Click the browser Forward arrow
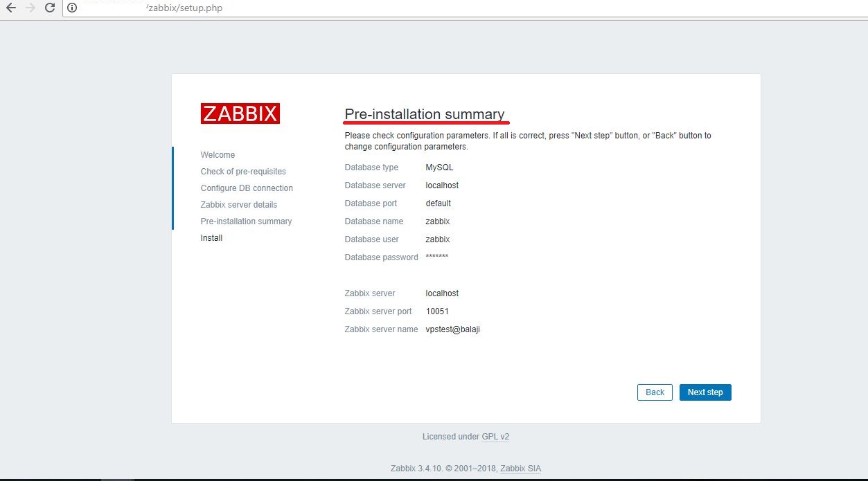Screen dimensions: 868x481 click(x=30, y=8)
